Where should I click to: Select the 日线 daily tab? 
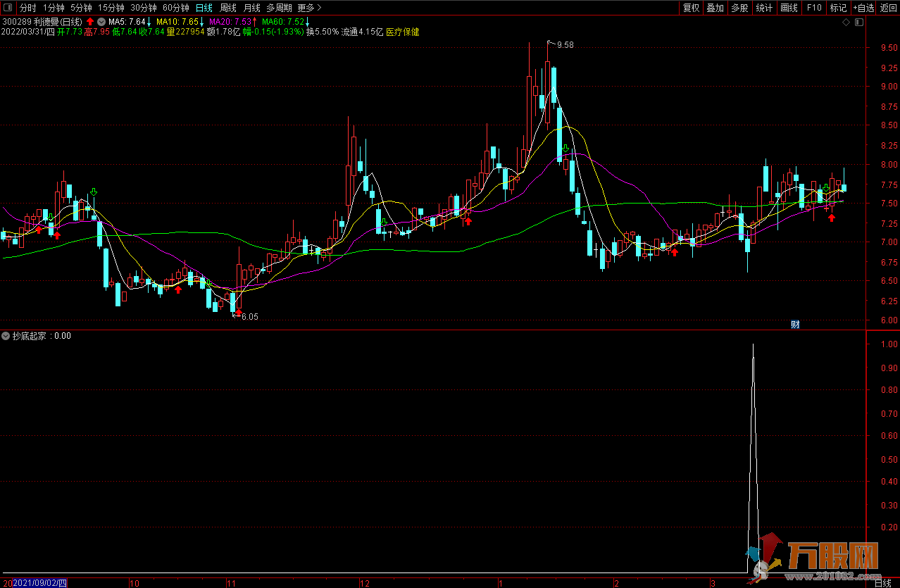[x=204, y=8]
